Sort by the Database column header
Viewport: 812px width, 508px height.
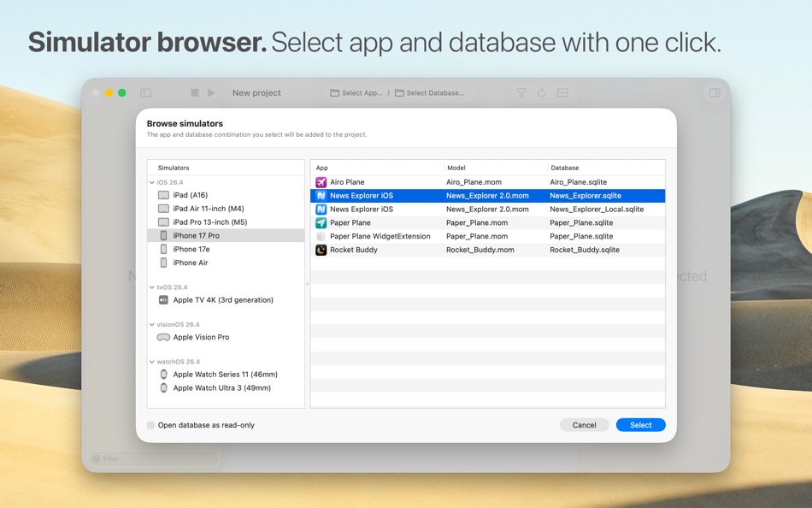(606, 168)
